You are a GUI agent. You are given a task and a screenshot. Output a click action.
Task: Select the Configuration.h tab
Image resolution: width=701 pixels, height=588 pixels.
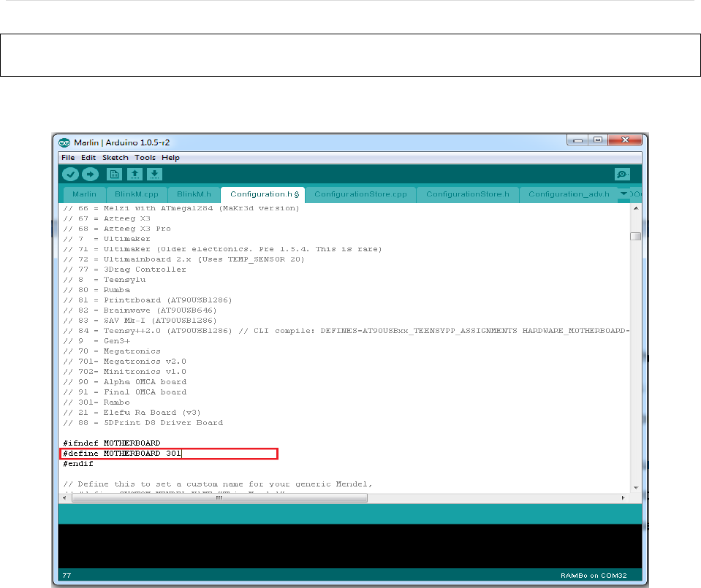click(x=263, y=194)
